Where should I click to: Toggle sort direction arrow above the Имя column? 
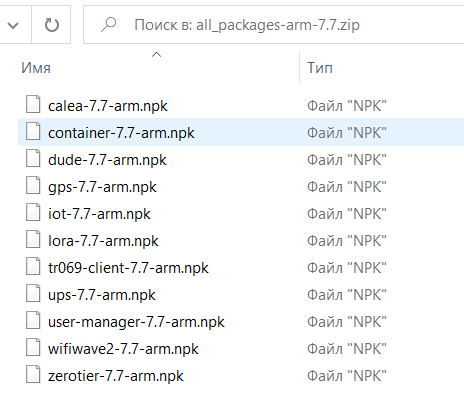156,55
